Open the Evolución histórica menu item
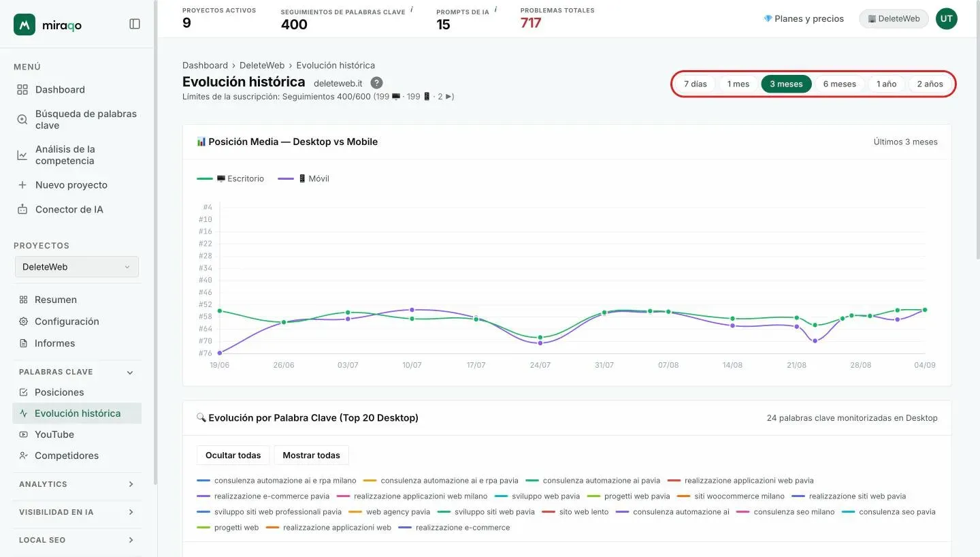980x557 pixels. 77,413
